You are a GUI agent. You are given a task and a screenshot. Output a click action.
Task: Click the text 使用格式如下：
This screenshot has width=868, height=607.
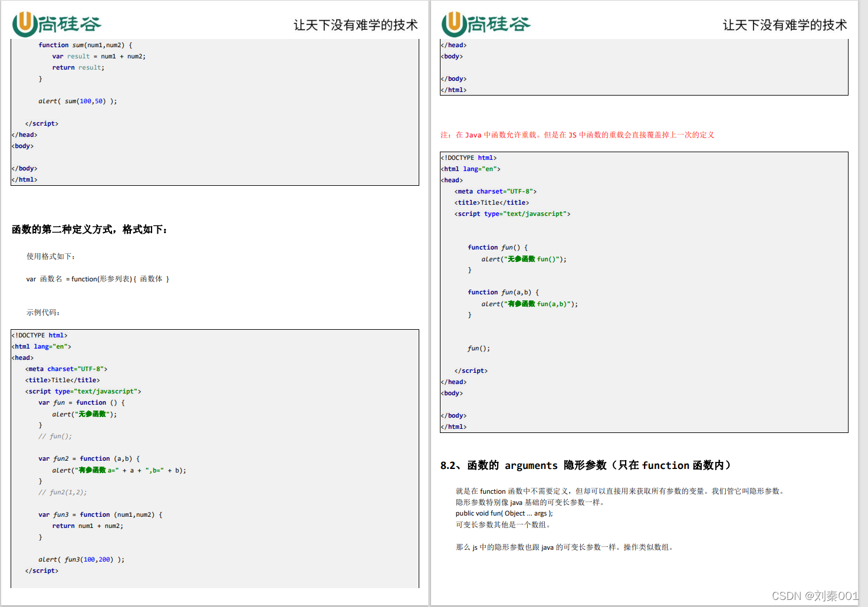[51, 257]
